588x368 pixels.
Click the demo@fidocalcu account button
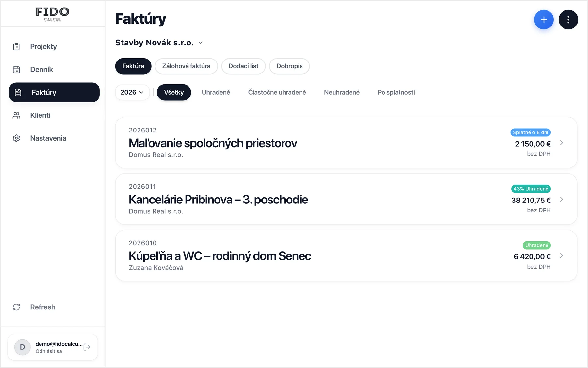(x=53, y=347)
